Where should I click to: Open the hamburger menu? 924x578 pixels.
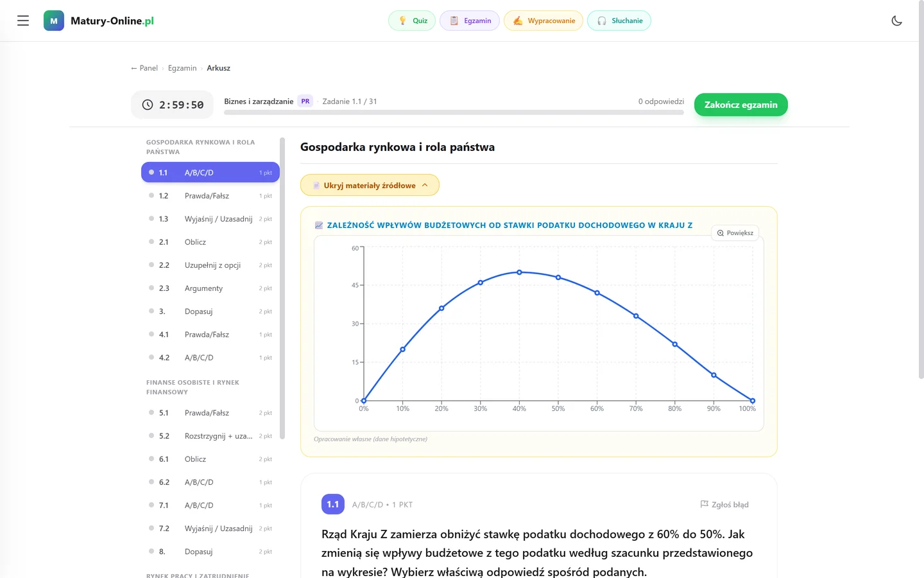(x=23, y=21)
